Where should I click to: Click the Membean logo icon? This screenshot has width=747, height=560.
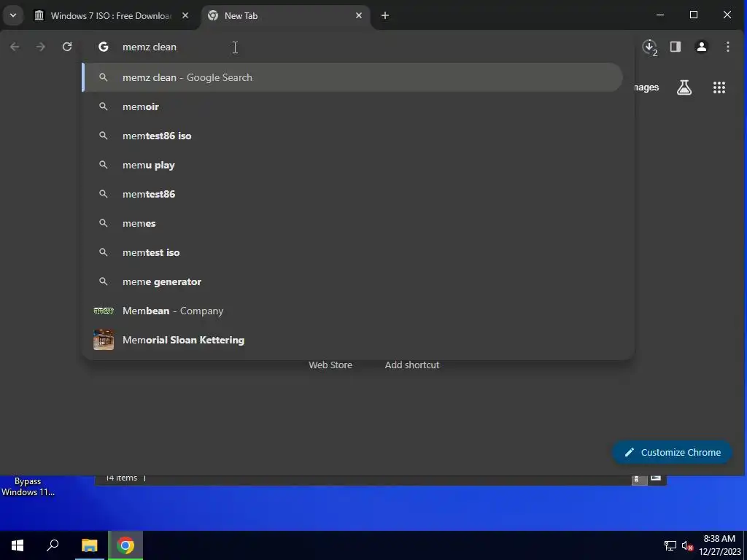click(104, 311)
